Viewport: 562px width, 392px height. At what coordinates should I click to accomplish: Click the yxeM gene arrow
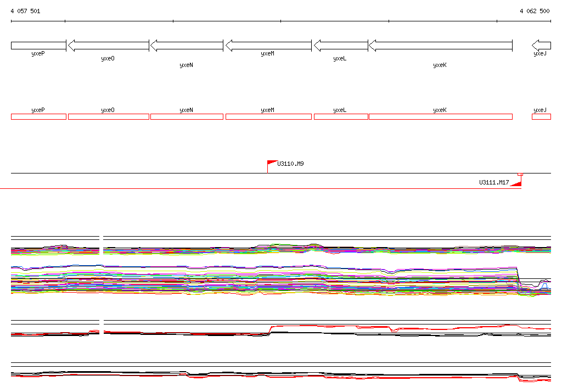[268, 46]
